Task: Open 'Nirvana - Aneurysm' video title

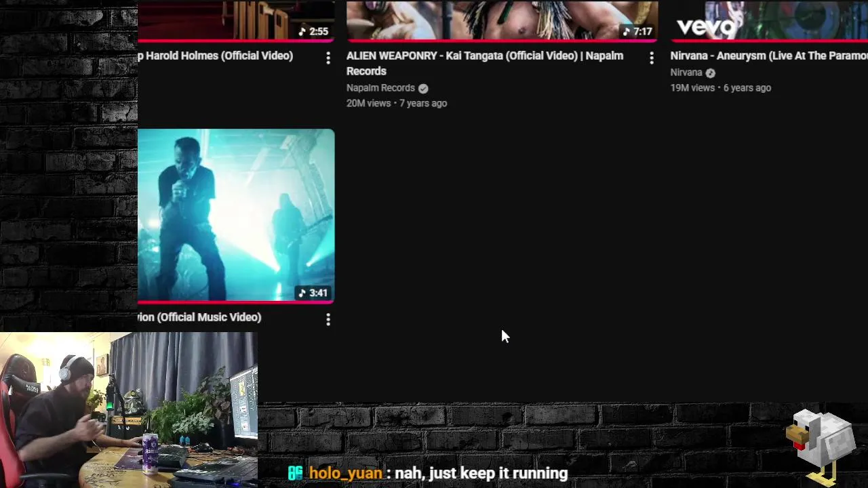Action: click(769, 56)
